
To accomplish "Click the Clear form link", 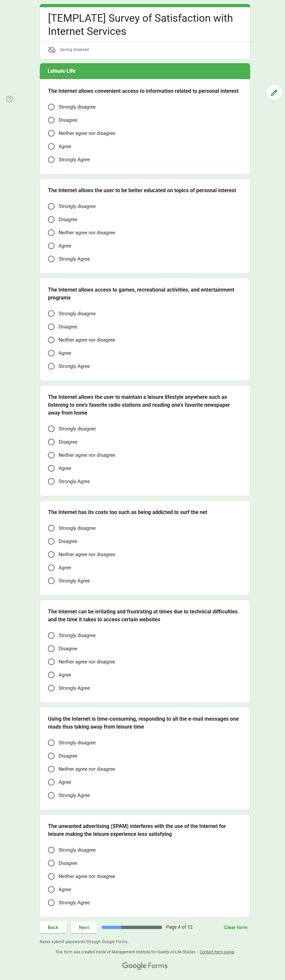I will 235,927.
